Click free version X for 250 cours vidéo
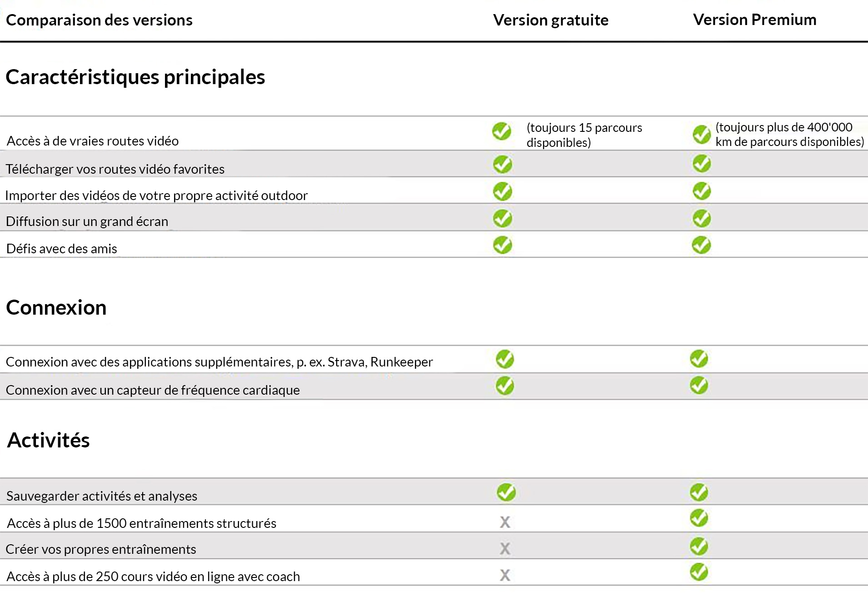This screenshot has width=868, height=597. pos(505,575)
